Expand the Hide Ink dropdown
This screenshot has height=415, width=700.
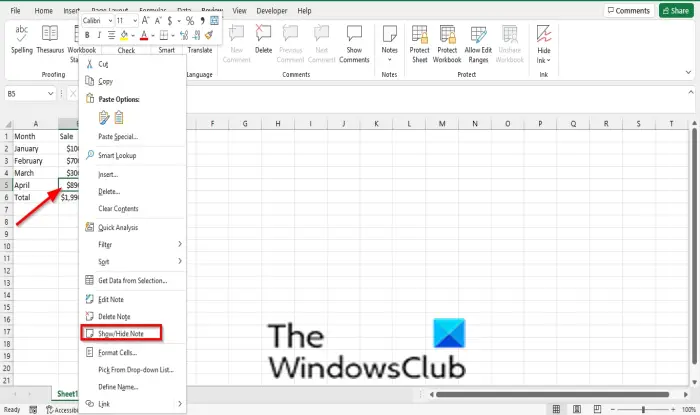[548, 60]
